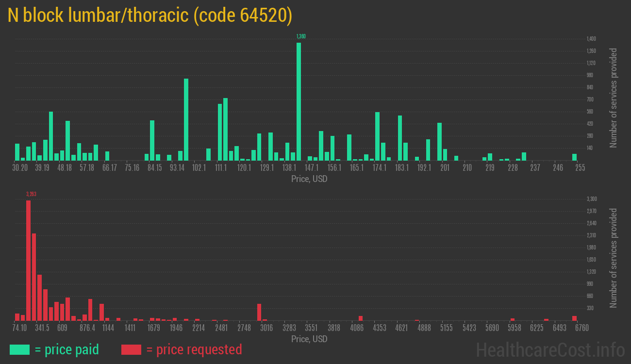
Task: Click the 3,300 y-axis label in bottom chart
Action: click(591, 199)
